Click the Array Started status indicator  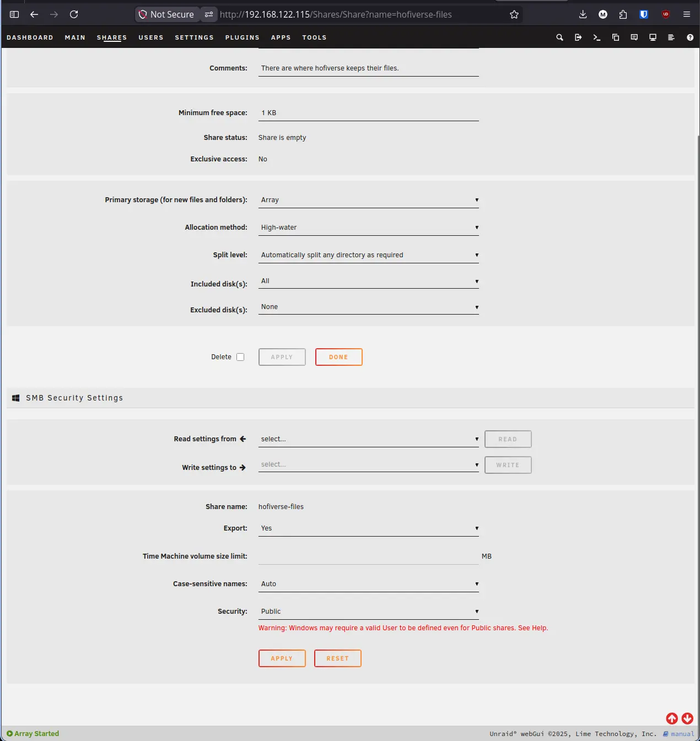pyautogui.click(x=33, y=733)
